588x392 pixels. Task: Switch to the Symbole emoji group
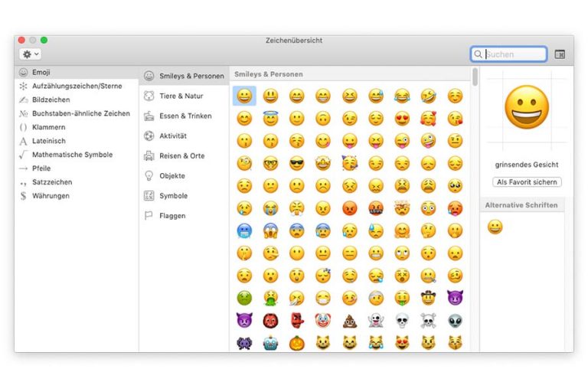[184, 196]
